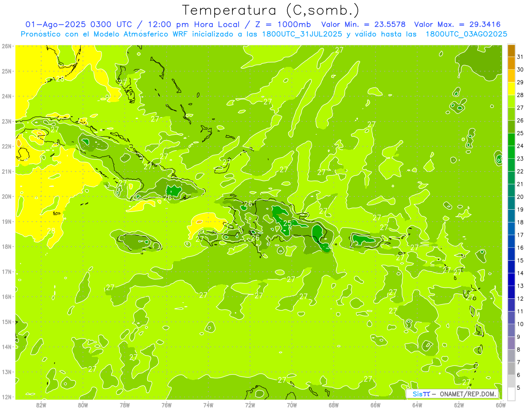Click the 'Pronóstico con el Modelo Atmósferico WRF' line

(x=264, y=34)
